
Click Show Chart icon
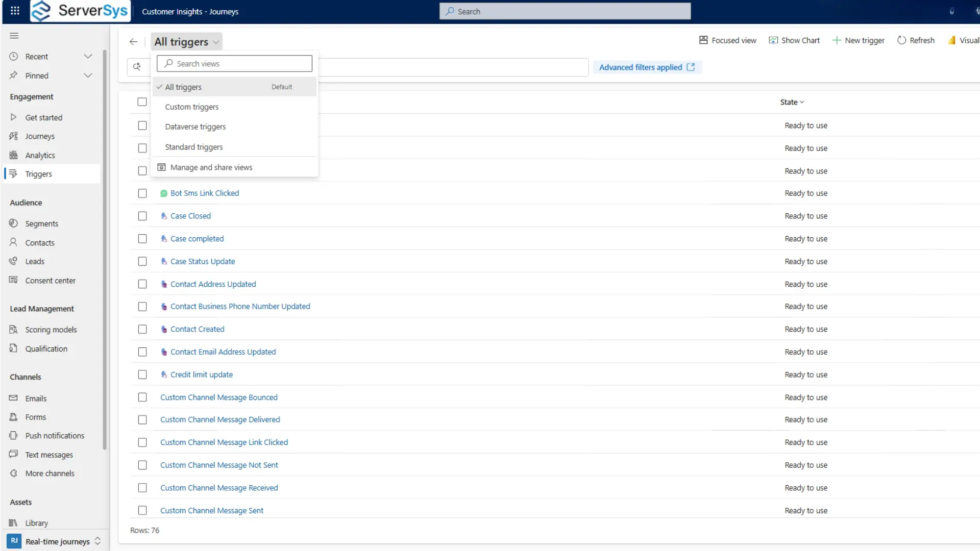click(x=773, y=40)
